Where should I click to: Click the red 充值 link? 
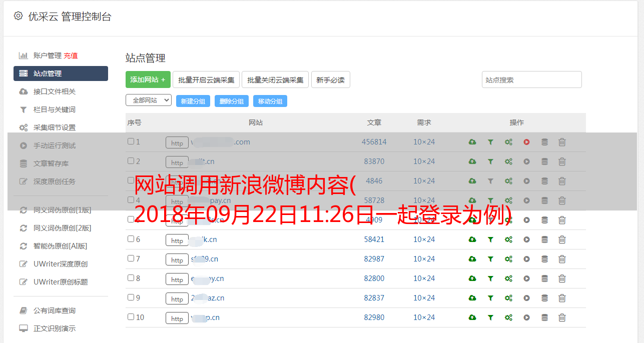tap(71, 55)
